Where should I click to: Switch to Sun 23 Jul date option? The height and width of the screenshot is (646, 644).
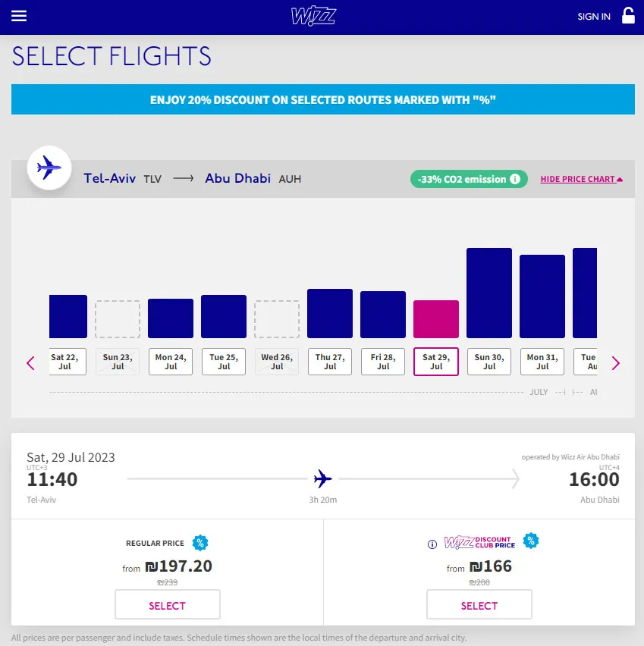tap(117, 362)
